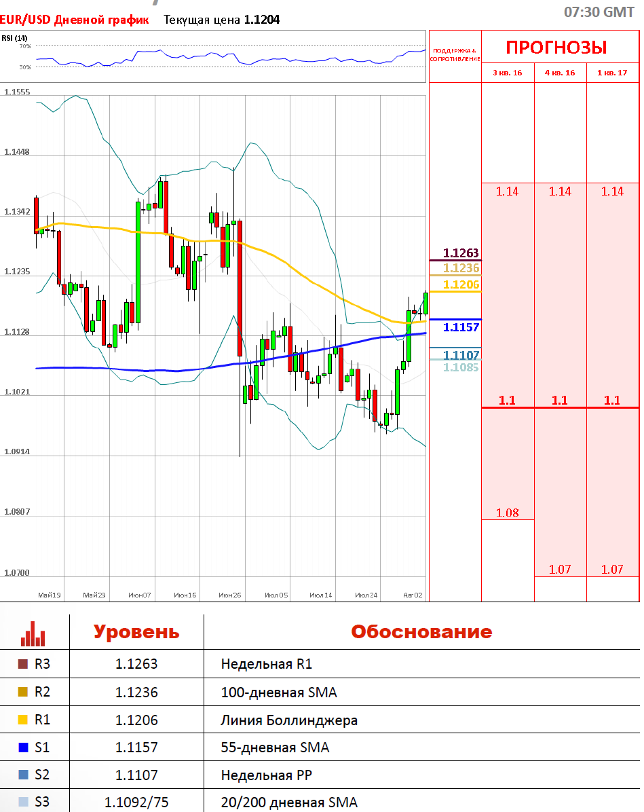Screen dimensions: 644x812
Task: Click the R1 yellow color swatch
Action: pos(23,719)
